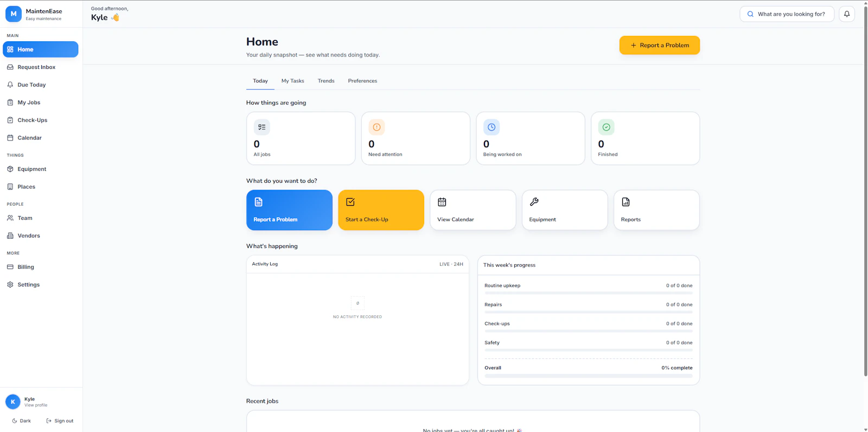868x432 pixels.
Task: Open the View Calendar quick action
Action: (473, 210)
